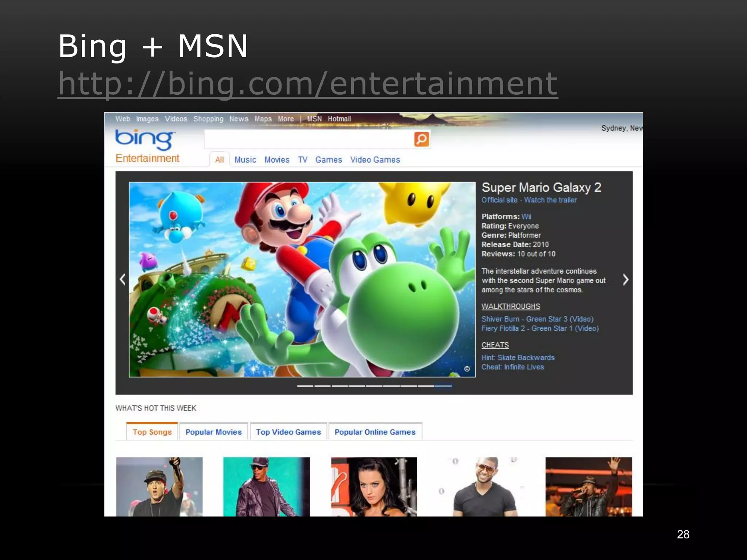This screenshot has height=560, width=747.
Task: Open the Watch the trailer link
Action: pyautogui.click(x=550, y=200)
